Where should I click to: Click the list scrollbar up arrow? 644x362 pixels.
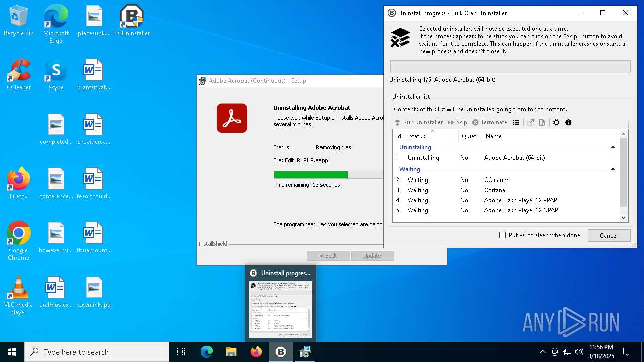pyautogui.click(x=624, y=134)
